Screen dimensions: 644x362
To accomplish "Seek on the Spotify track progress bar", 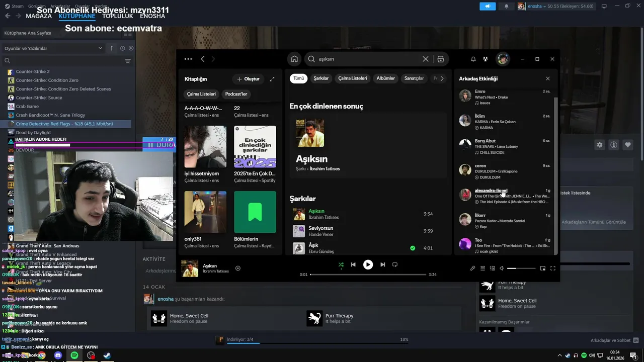I will point(368,275).
